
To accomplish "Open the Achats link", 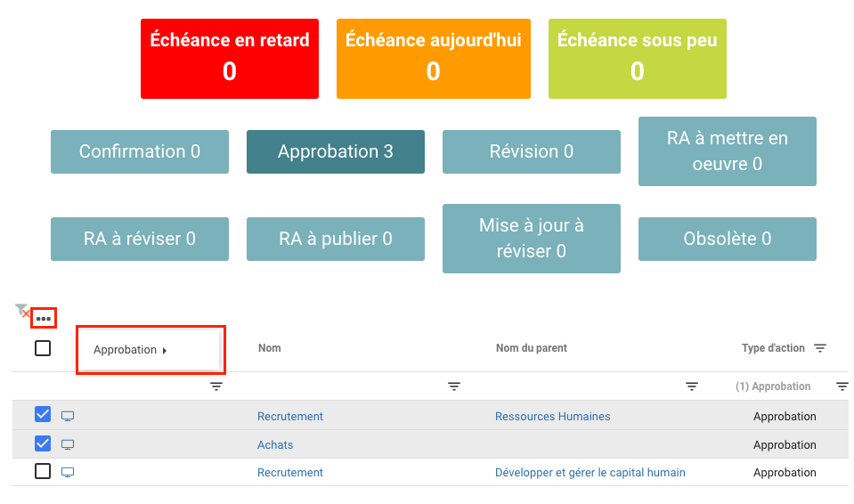I will coord(275,444).
